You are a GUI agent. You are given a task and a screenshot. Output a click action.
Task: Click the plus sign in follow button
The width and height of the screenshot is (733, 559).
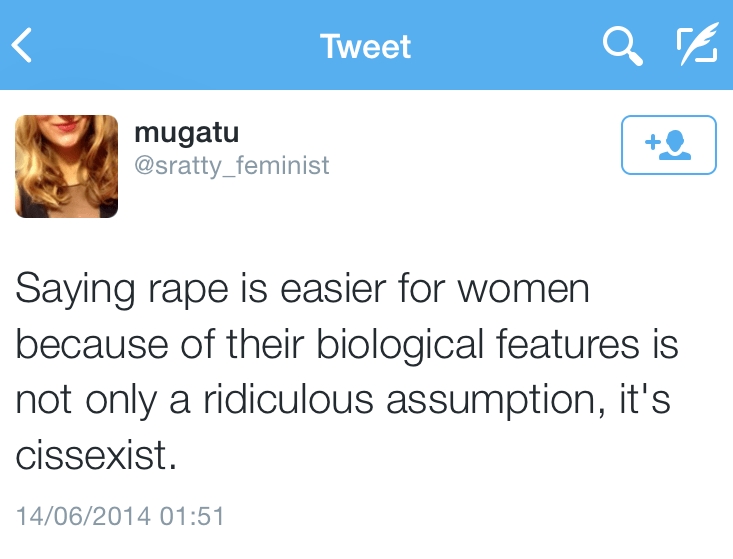click(653, 143)
